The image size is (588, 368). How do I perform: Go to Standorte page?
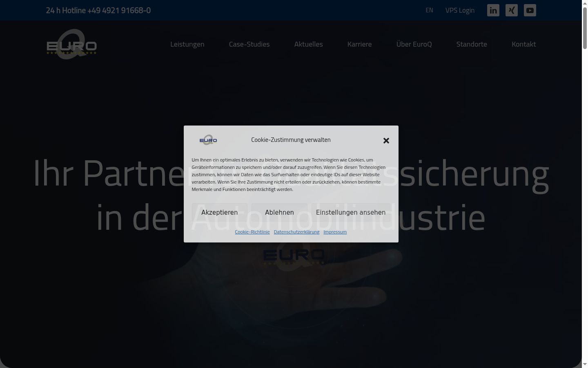[472, 44]
